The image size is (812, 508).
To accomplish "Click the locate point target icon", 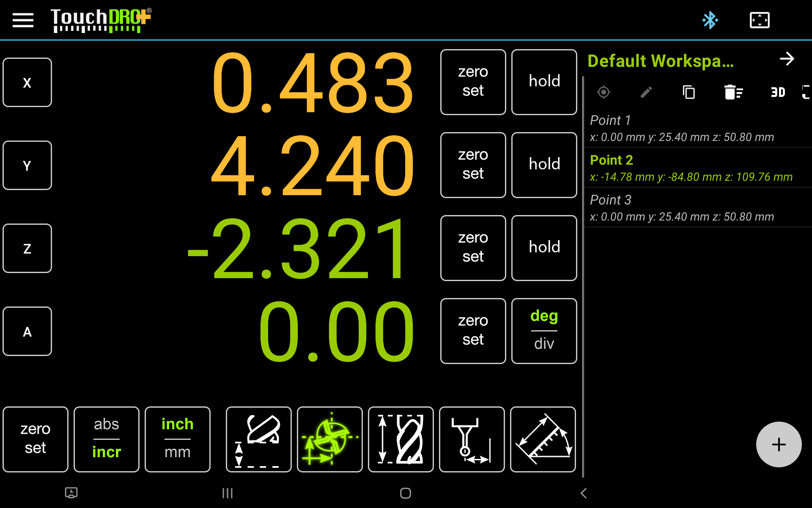I will pyautogui.click(x=604, y=92).
